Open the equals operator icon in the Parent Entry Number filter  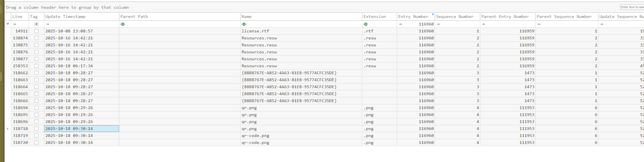coord(484,24)
